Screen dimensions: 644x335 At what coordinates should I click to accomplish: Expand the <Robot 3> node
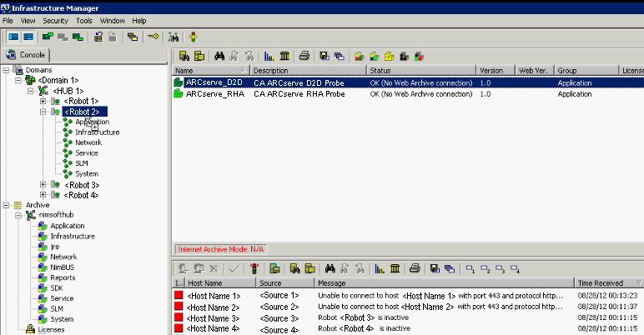coord(43,185)
